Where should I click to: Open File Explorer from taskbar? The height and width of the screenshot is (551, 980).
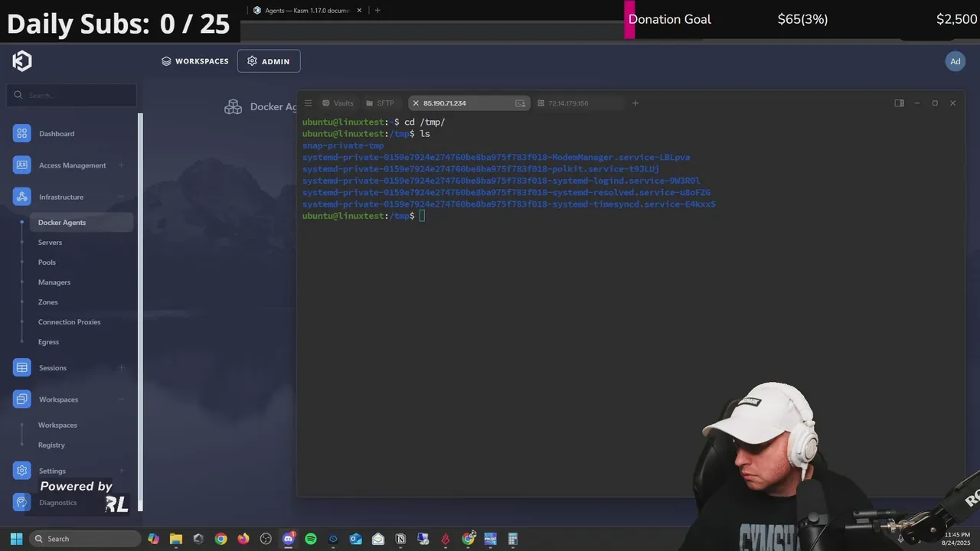[175, 539]
